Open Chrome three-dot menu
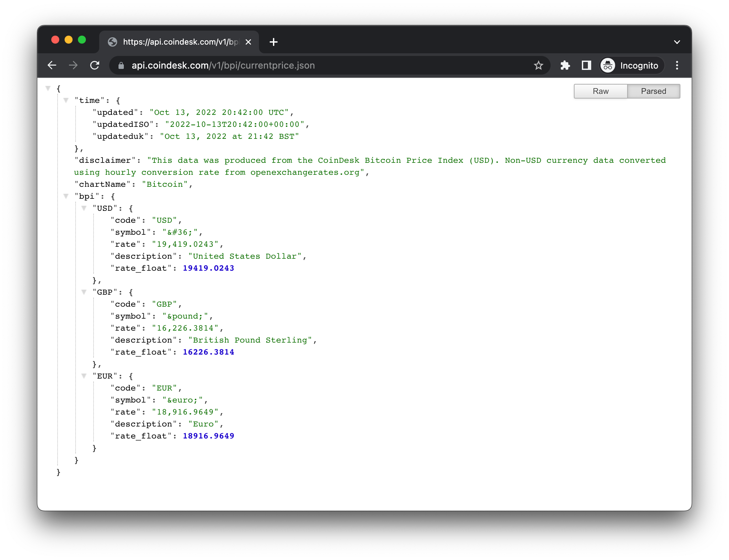 [677, 65]
